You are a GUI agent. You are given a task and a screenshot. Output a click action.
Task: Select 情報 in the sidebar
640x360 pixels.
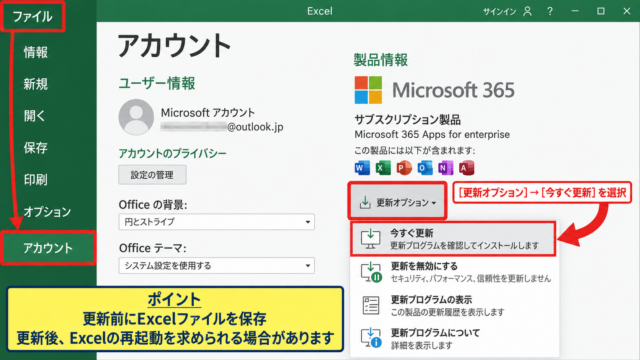pos(36,52)
